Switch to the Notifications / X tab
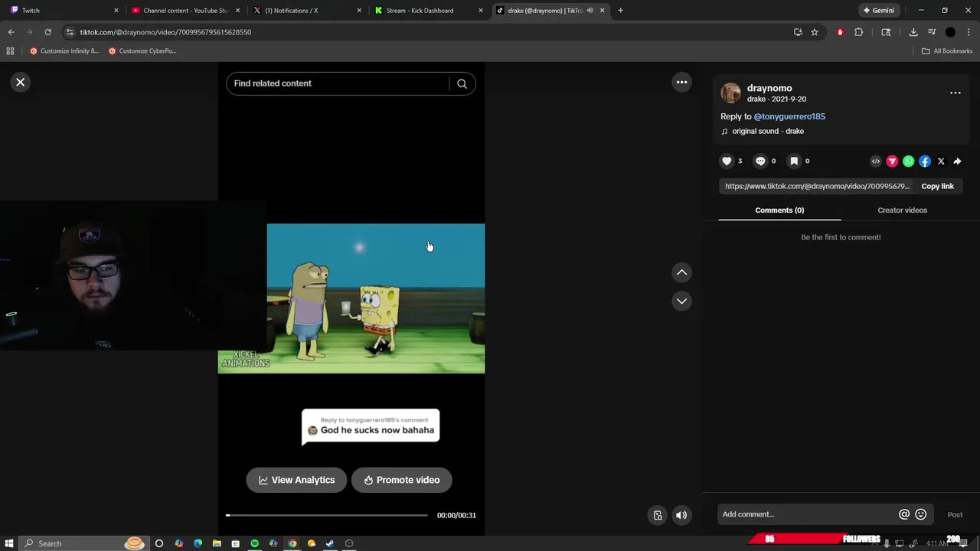980x551 pixels. click(x=307, y=11)
